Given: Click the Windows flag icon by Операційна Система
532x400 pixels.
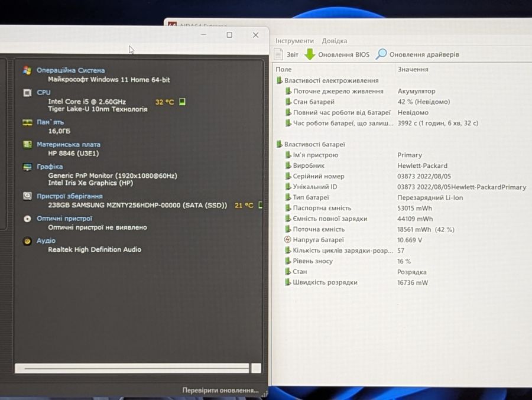Looking at the screenshot, I should pyautogui.click(x=27, y=70).
